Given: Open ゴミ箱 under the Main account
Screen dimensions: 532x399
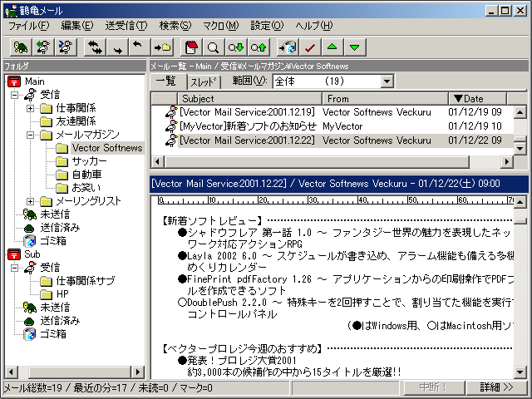Looking at the screenshot, I should click(44, 241).
